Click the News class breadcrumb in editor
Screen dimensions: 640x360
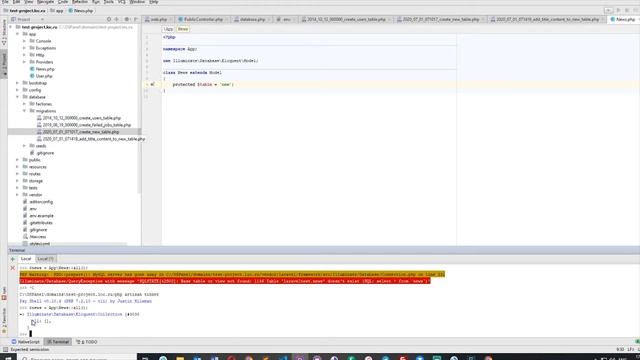[183, 29]
